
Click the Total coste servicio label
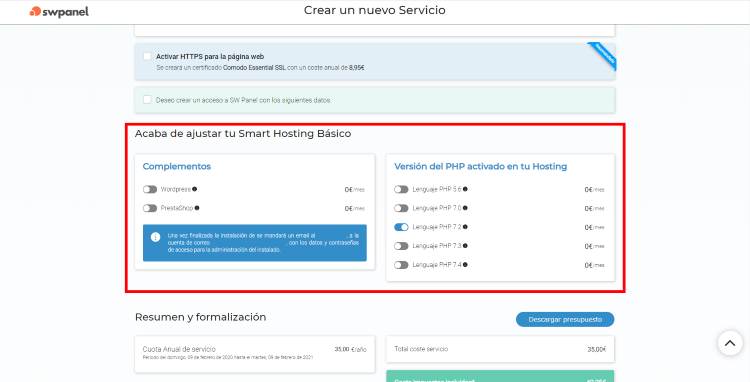click(x=421, y=349)
